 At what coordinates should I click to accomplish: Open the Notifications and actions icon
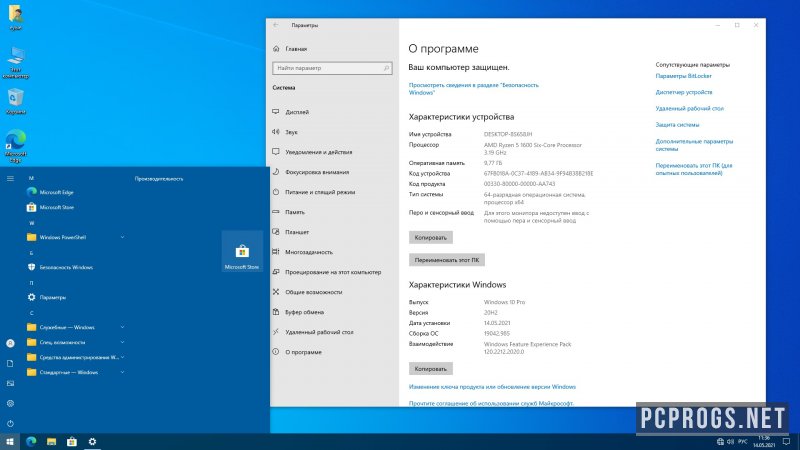tap(276, 152)
